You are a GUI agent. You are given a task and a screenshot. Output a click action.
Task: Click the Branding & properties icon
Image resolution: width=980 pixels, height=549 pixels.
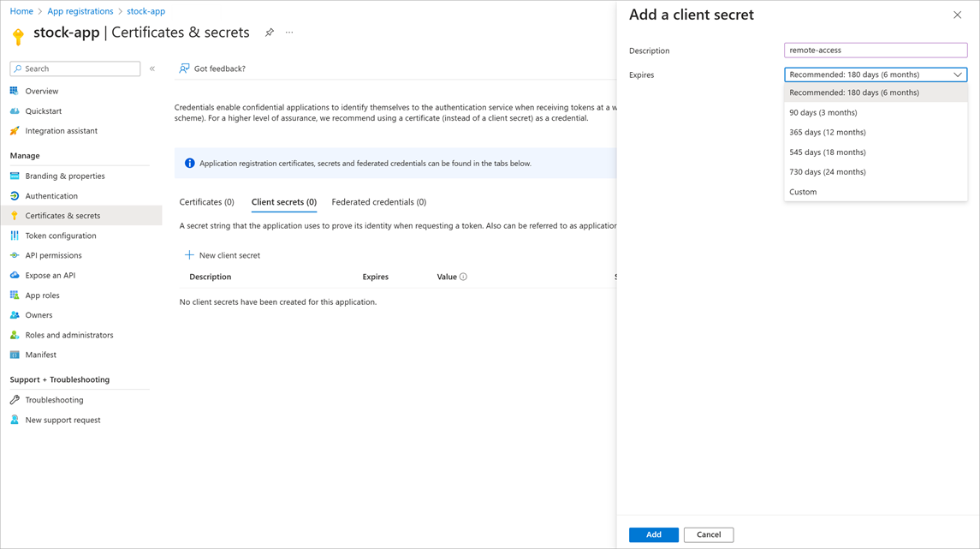15,176
